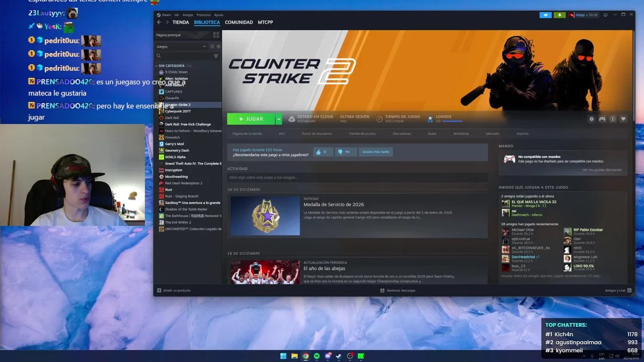Click Ver los ajustes del mando link

pos(602,170)
